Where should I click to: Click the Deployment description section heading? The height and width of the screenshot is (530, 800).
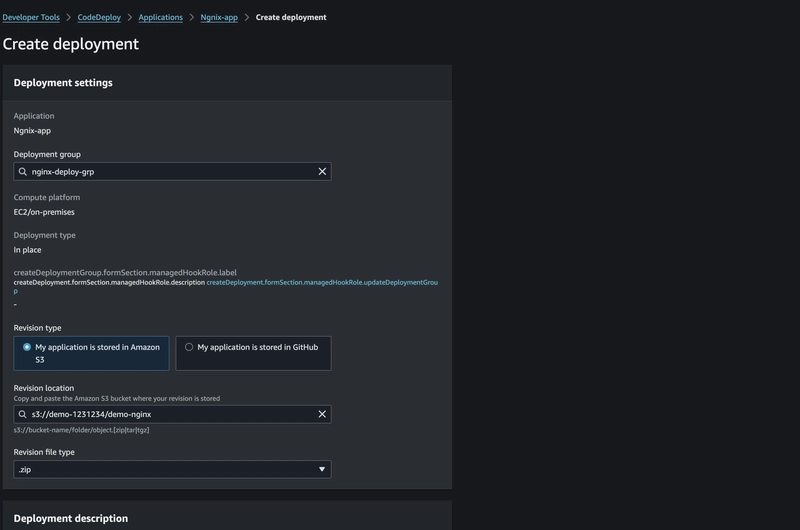tap(71, 518)
